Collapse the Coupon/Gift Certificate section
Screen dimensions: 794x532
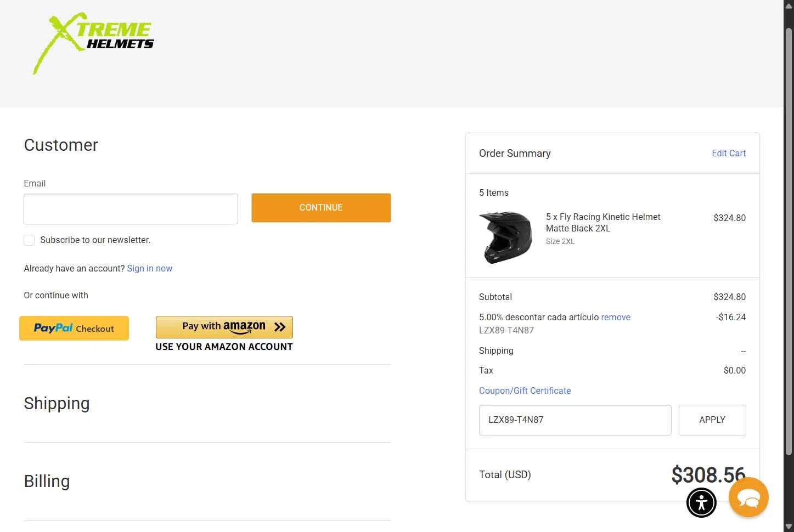pyautogui.click(x=525, y=390)
